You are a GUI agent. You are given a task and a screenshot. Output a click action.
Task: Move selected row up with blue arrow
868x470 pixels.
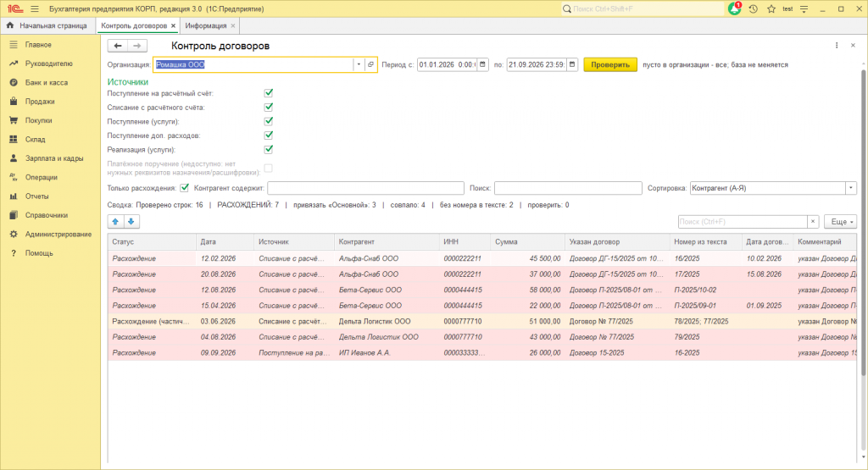[x=115, y=222]
